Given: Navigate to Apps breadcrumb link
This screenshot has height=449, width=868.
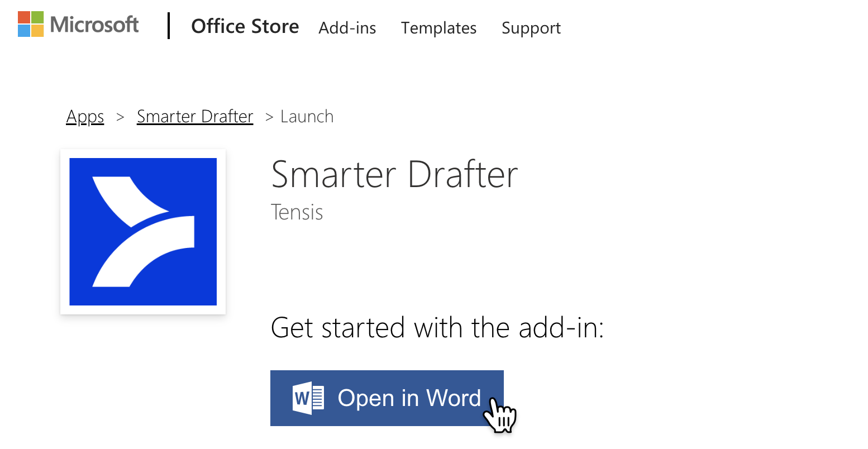Looking at the screenshot, I should click(85, 117).
